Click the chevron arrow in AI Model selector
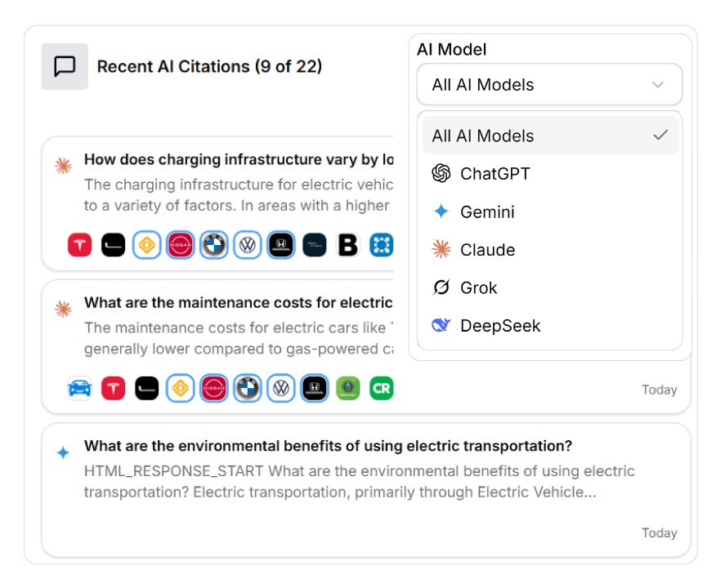This screenshot has width=716, height=588. pyautogui.click(x=658, y=85)
